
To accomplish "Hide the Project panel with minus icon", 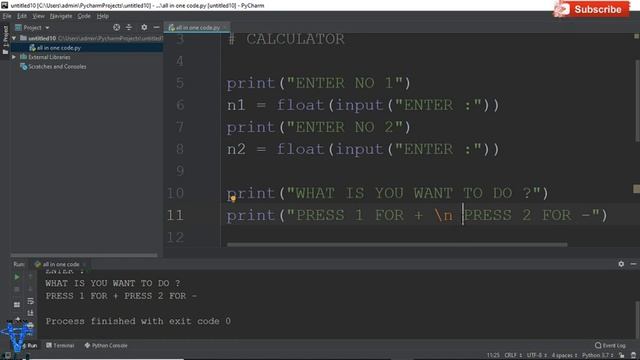I will pyautogui.click(x=156, y=27).
